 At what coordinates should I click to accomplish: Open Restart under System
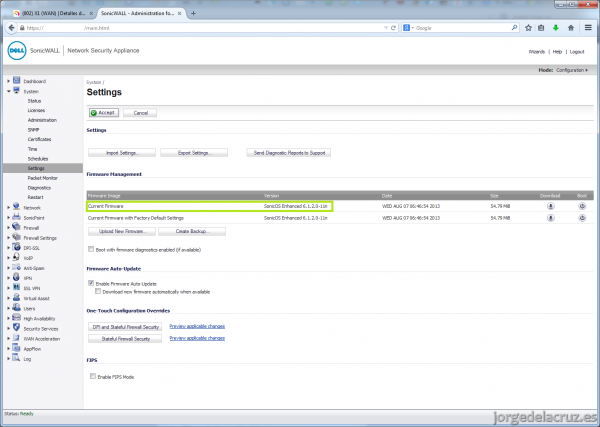click(35, 197)
